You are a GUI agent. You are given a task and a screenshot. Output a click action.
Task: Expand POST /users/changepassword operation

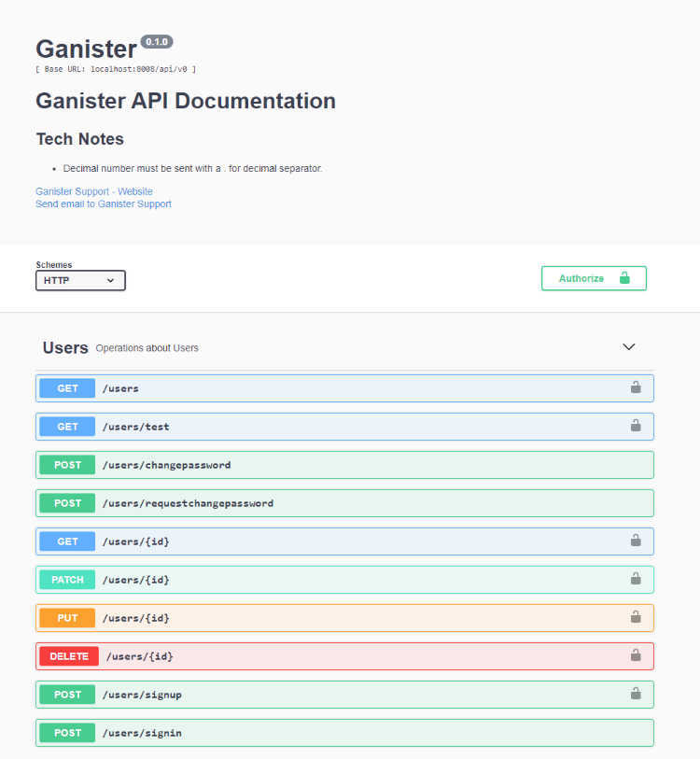point(344,465)
